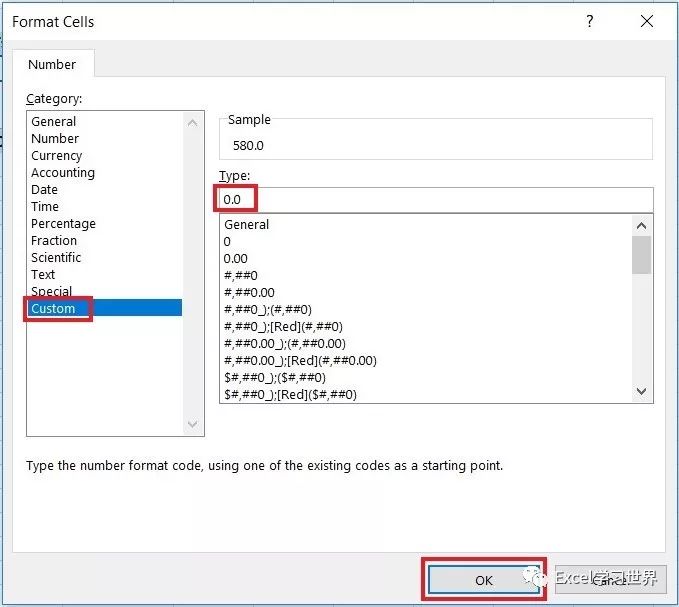The height and width of the screenshot is (607, 679).
Task: Select the Number tab
Action: [52, 64]
